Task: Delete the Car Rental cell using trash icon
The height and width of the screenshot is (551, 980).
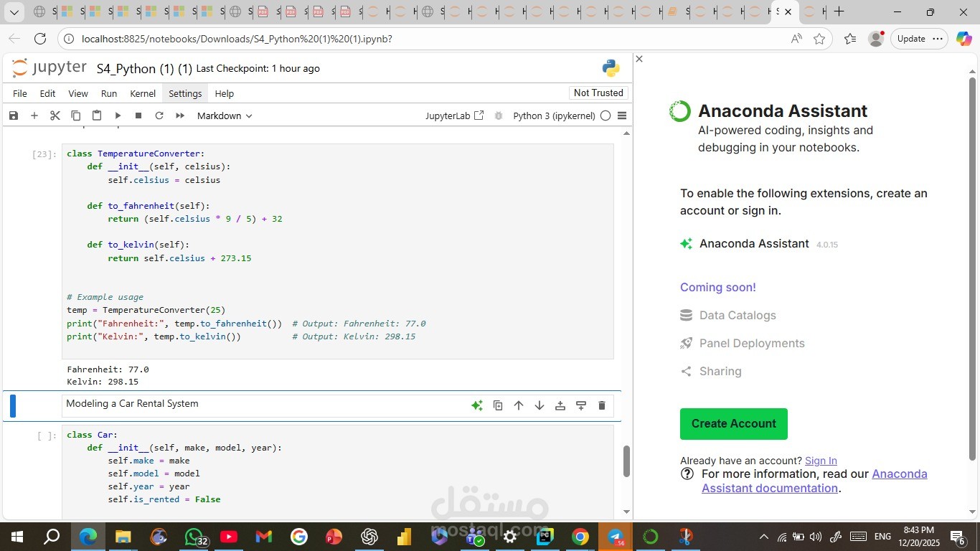Action: 602,405
